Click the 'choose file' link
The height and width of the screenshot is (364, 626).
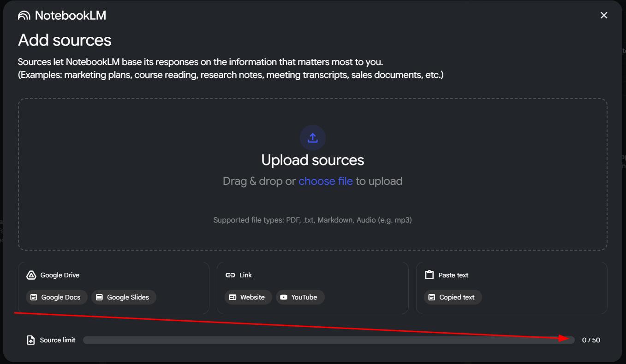[326, 181]
